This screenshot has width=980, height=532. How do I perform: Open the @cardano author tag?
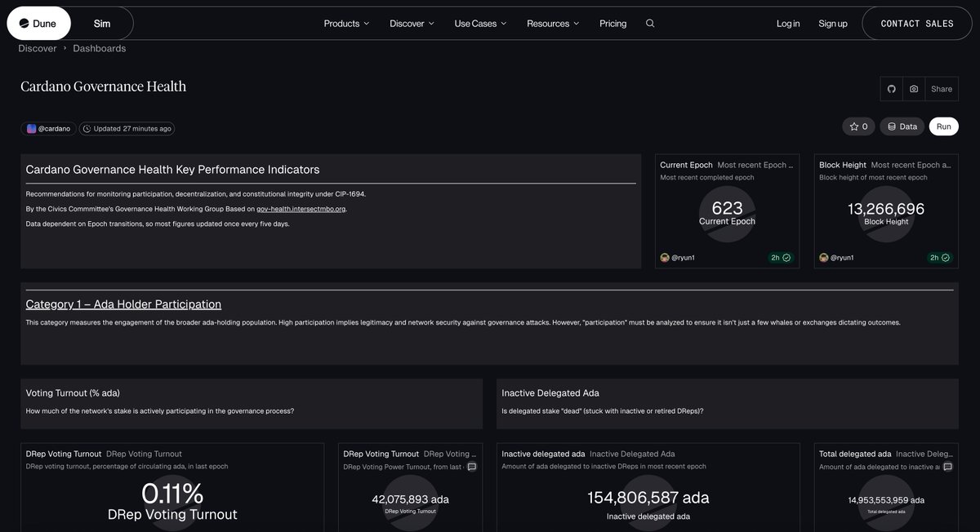(x=48, y=129)
